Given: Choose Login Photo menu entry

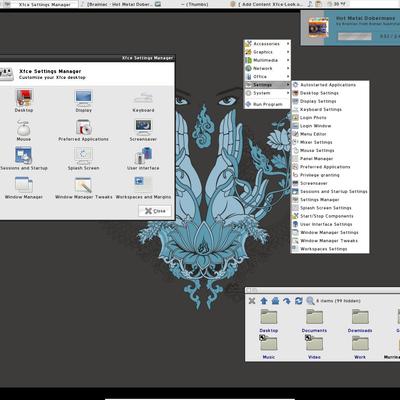Looking at the screenshot, I should tap(330, 118).
